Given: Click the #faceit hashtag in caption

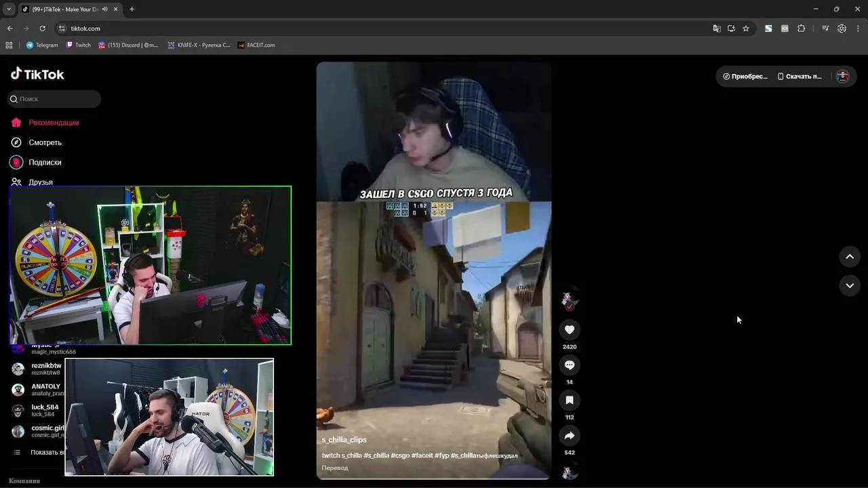Looking at the screenshot, I should [x=422, y=455].
